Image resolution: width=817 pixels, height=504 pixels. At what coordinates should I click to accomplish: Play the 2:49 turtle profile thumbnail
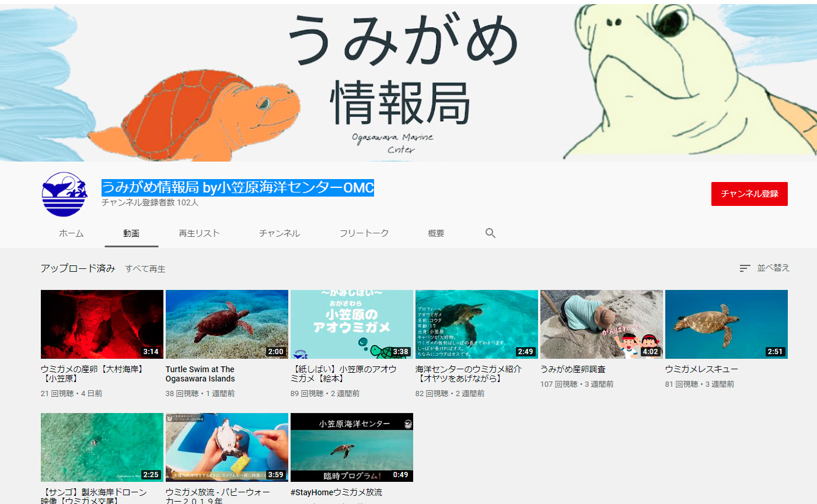tap(477, 324)
